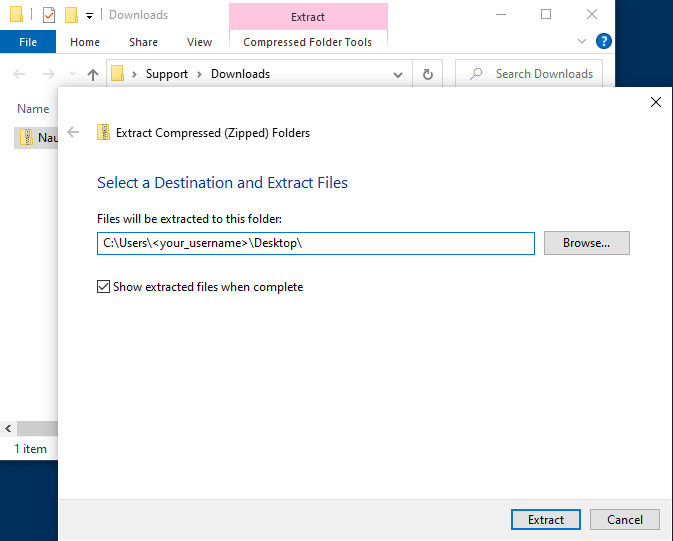Expand the ribbon with the chevron
Viewport: 673px width, 541px height.
(x=582, y=41)
